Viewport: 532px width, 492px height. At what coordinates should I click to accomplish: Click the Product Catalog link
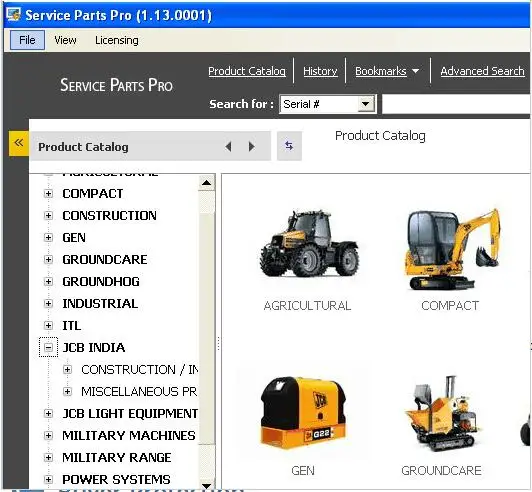247,71
